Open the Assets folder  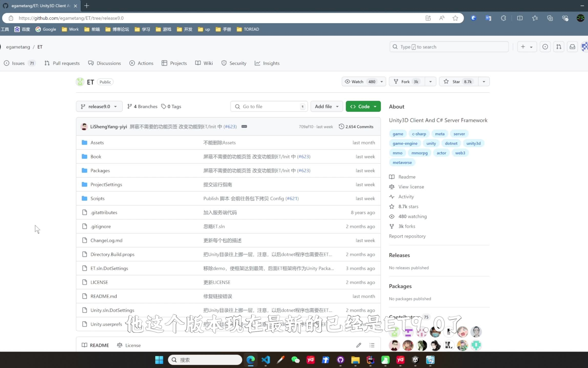(x=97, y=143)
